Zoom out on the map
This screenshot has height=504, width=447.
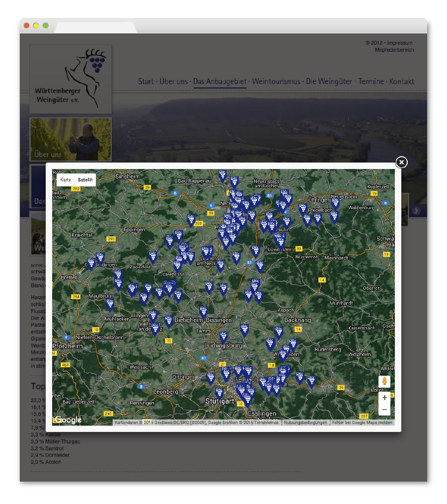(x=384, y=410)
